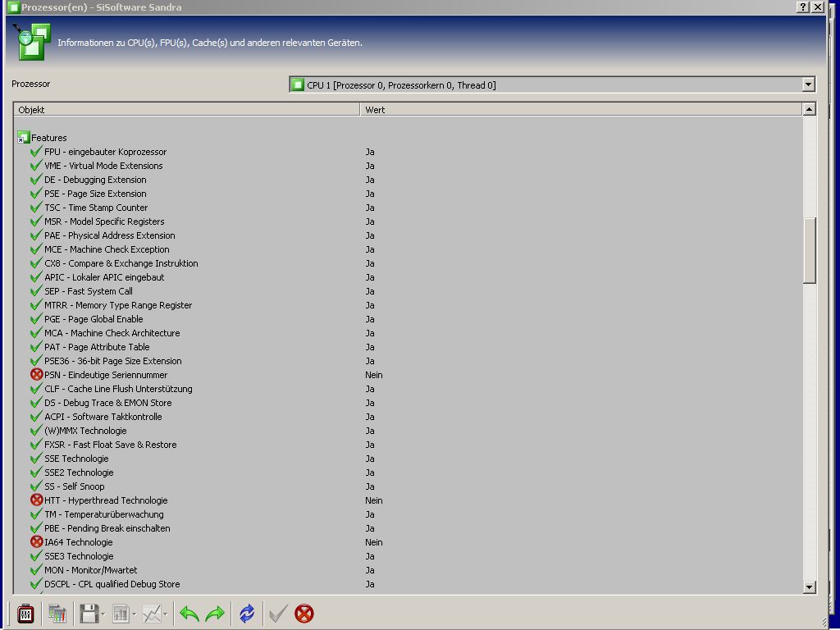Image resolution: width=840 pixels, height=630 pixels.
Task: Click the window title bar application icon
Action: tap(13, 7)
